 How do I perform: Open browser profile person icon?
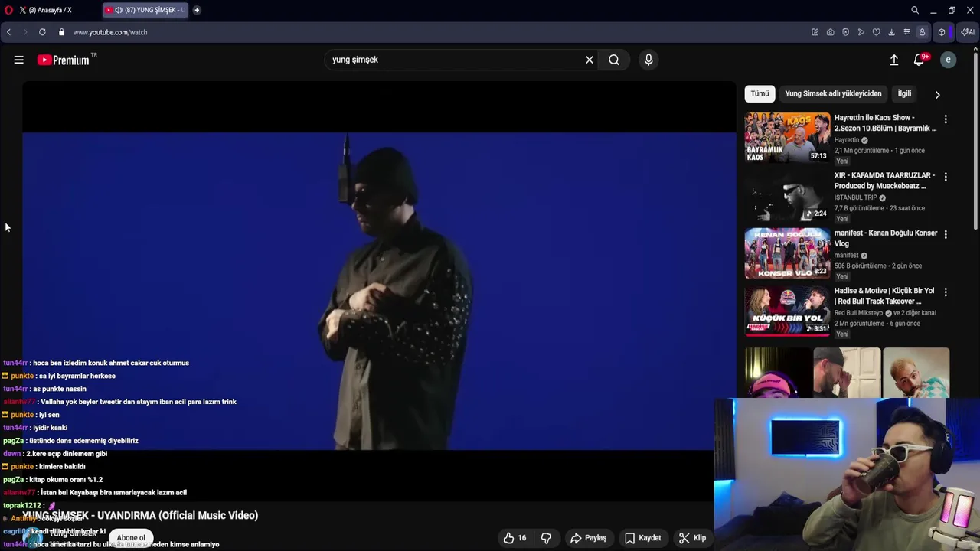(922, 32)
